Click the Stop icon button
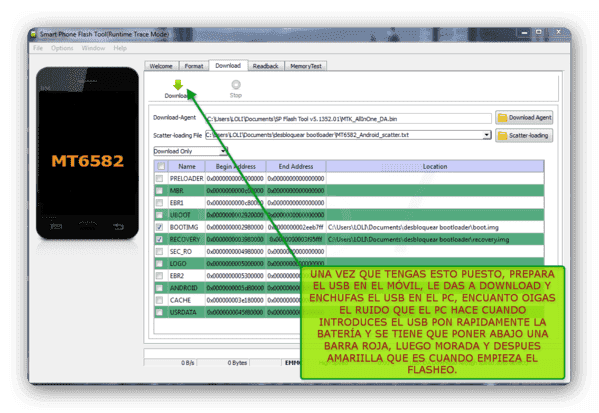This screenshot has height=413, width=599. point(236,84)
